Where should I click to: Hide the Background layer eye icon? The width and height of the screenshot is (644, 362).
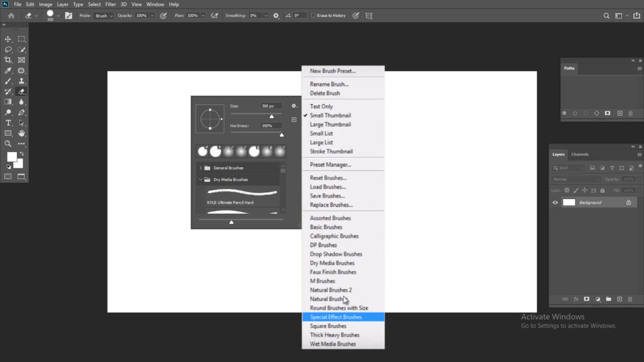click(555, 202)
